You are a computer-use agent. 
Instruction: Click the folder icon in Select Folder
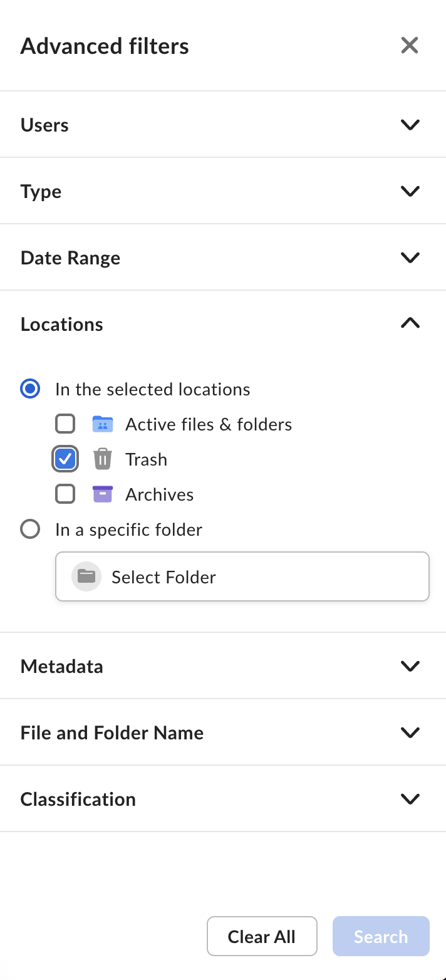tap(86, 576)
